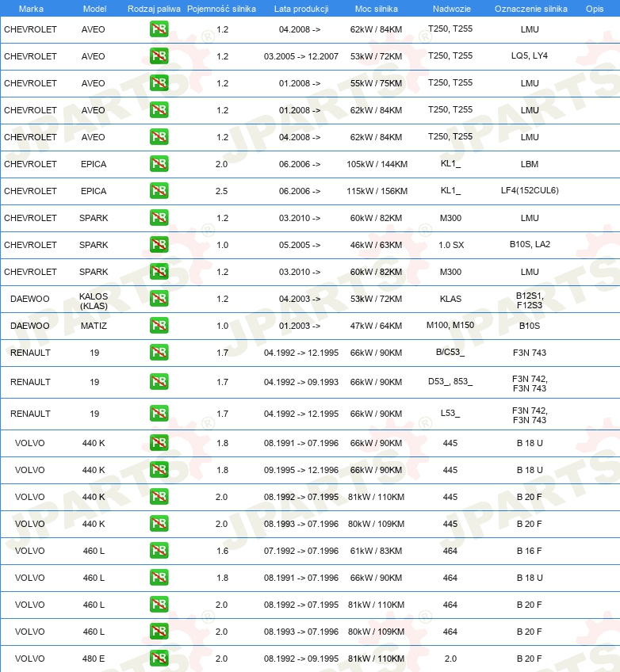620x672 pixels.
Task: Click engine capacity 1.6 cell
Action: (x=222, y=551)
